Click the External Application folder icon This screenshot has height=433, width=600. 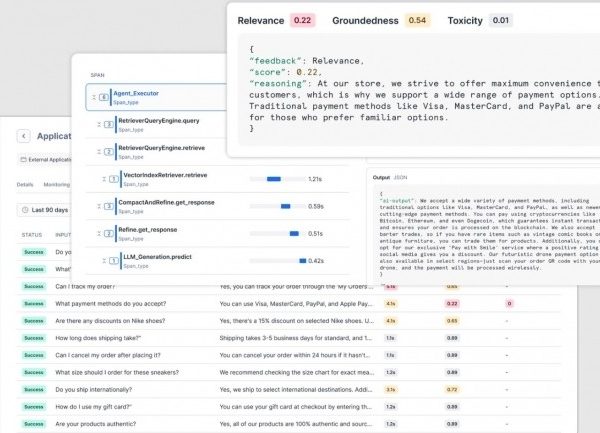[23, 160]
